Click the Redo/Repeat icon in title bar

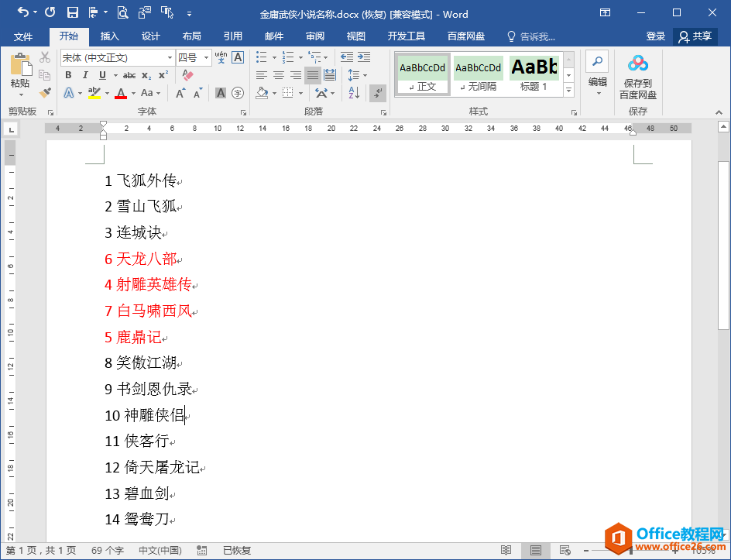50,12
